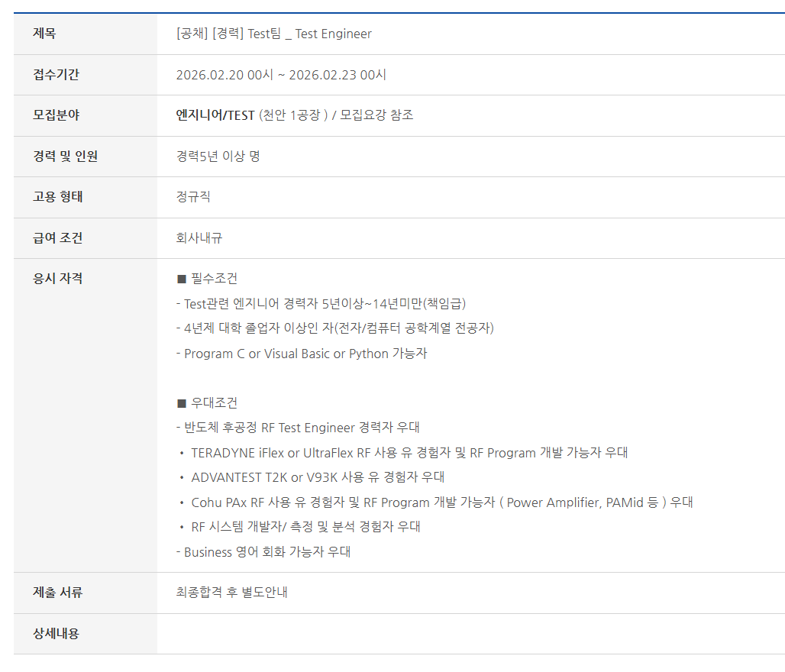Click the 접수기간 row label
The height and width of the screenshot is (672, 785).
coord(56,75)
